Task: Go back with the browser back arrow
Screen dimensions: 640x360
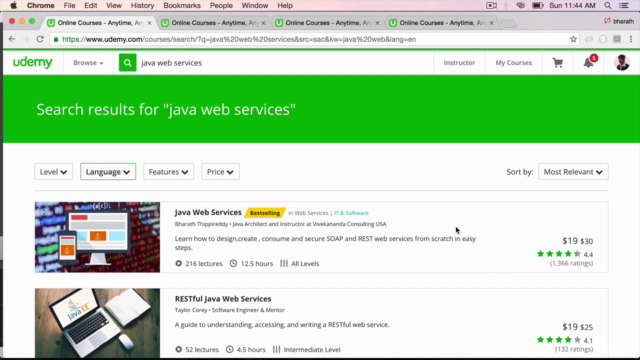Action: (x=12, y=39)
